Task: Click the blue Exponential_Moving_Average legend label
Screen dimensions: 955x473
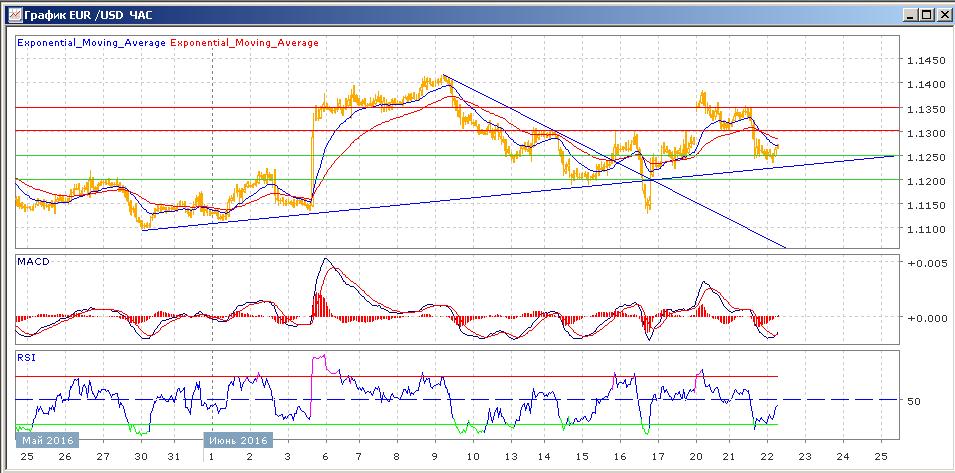Action: click(x=93, y=43)
